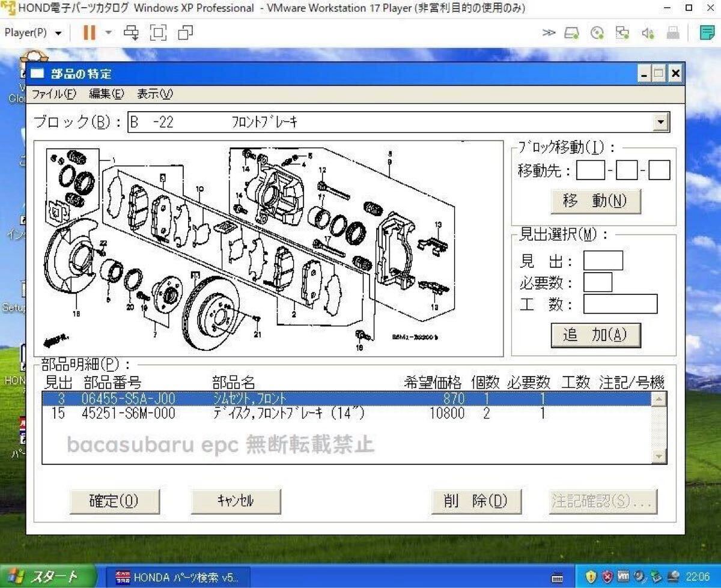This screenshot has height=588, width=721.
Task: Click the VMware hard disk device icon
Action: pos(571,33)
